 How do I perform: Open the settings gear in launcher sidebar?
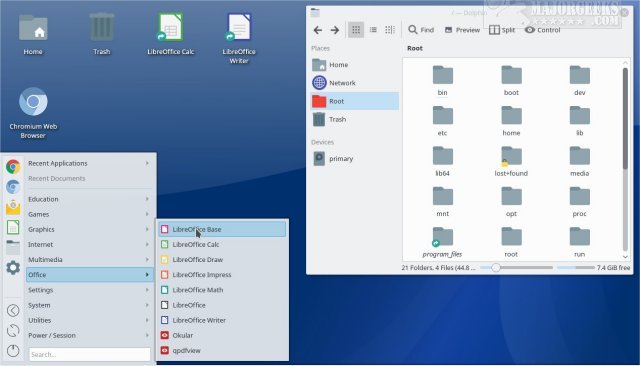pyautogui.click(x=13, y=268)
